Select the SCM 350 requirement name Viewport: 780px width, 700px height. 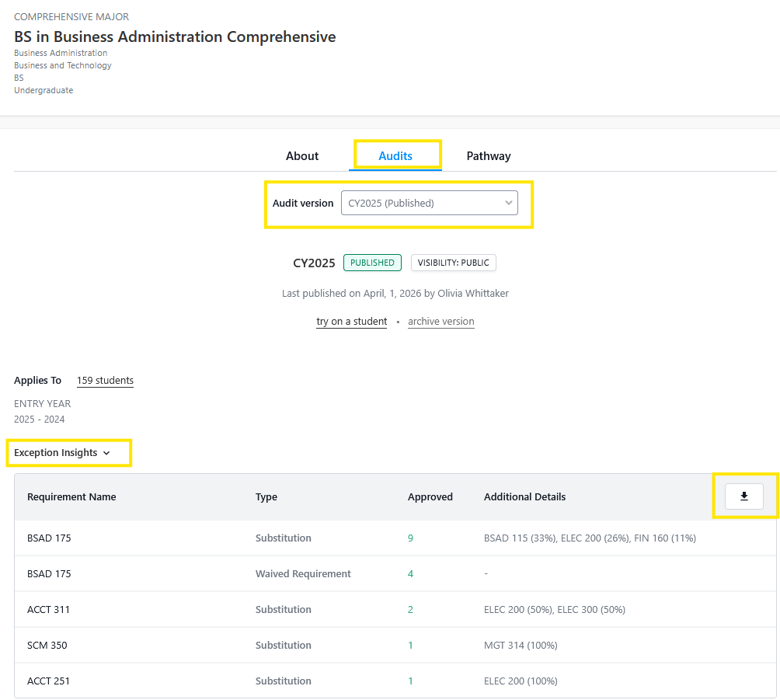(47, 646)
